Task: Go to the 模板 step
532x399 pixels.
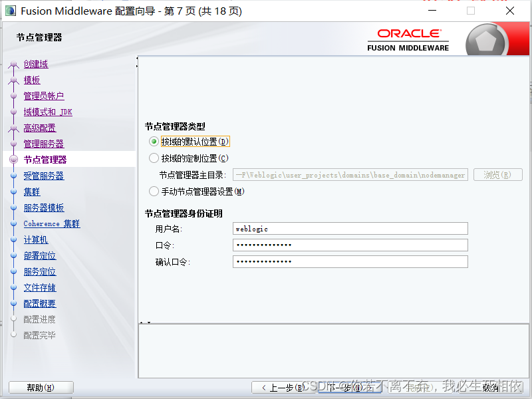Action: [32, 80]
